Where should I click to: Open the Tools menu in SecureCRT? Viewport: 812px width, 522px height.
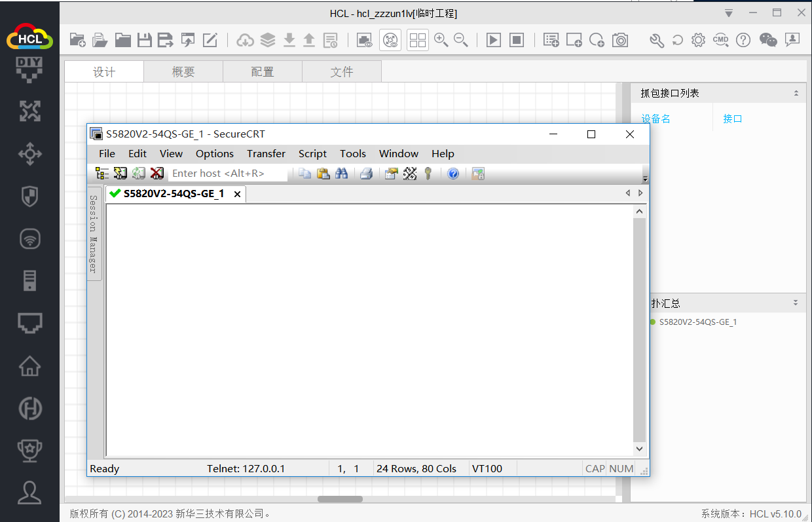click(353, 153)
